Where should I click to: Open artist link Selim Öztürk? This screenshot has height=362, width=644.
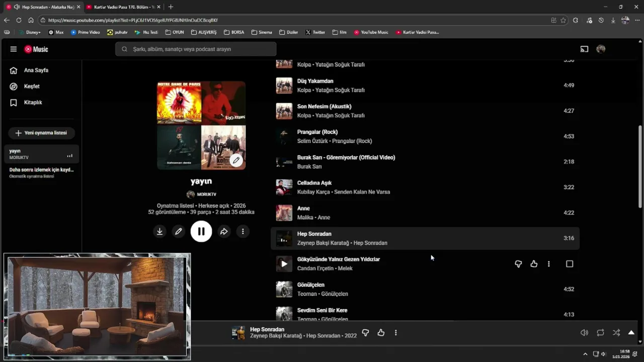click(312, 141)
